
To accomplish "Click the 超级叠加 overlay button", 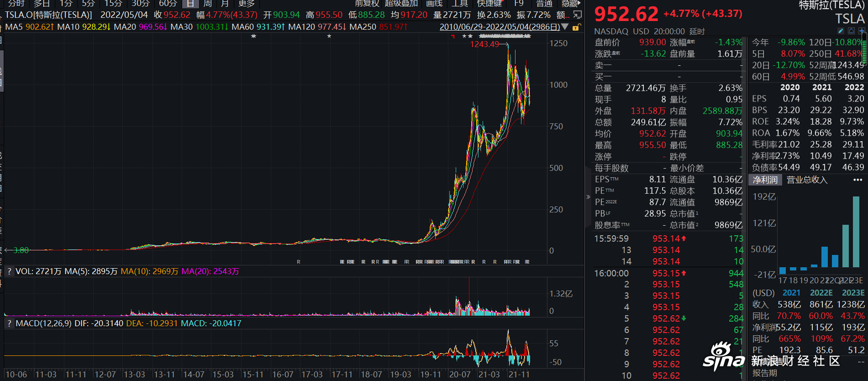I will coord(401,3).
